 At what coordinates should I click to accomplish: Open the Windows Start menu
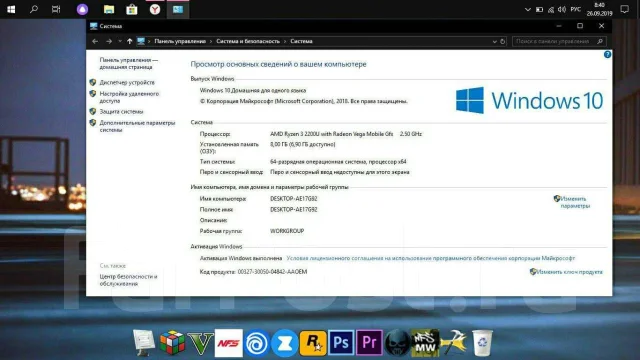click(11, 9)
